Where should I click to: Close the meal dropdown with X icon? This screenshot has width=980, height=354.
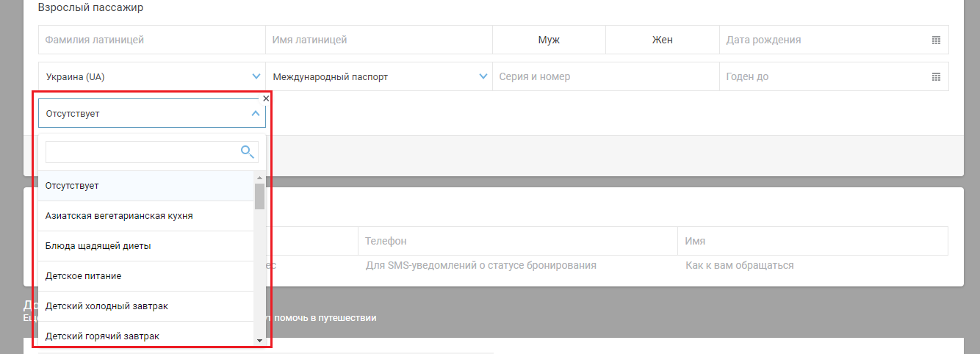pos(266,98)
